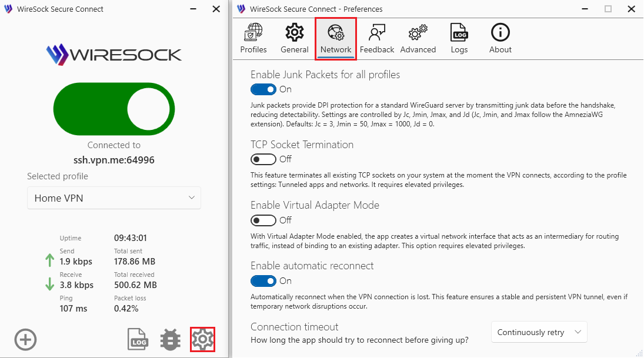Click the WireSock title bar icon in main window
644x358 pixels.
pos(8,9)
